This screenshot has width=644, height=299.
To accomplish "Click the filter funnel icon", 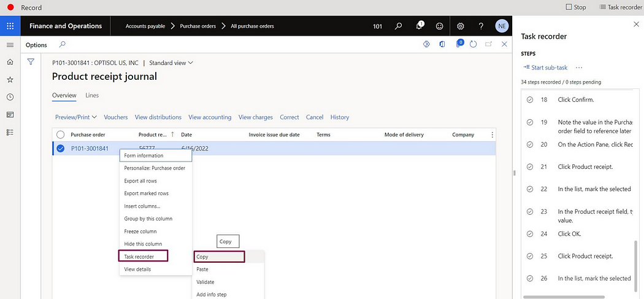I will coord(31,61).
